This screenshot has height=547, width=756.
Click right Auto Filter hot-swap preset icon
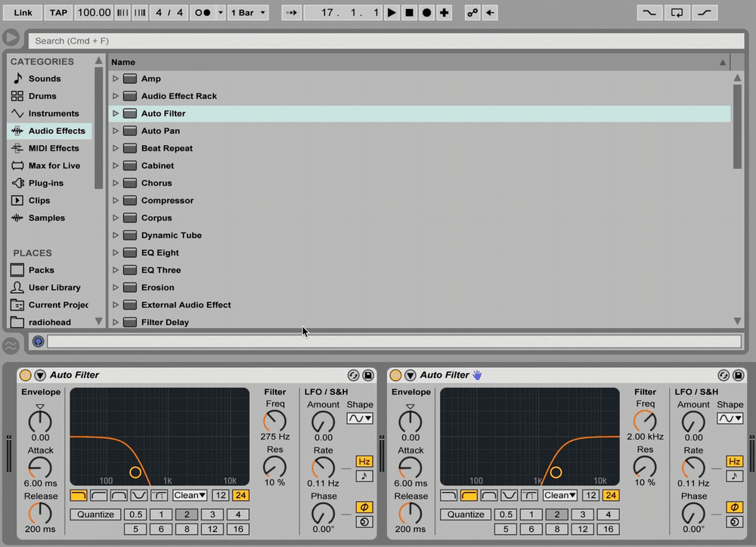click(x=723, y=375)
